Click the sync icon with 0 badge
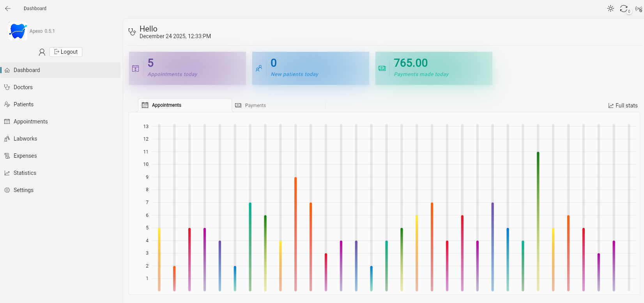Screen dimensions: 644x303 (x=624, y=9)
